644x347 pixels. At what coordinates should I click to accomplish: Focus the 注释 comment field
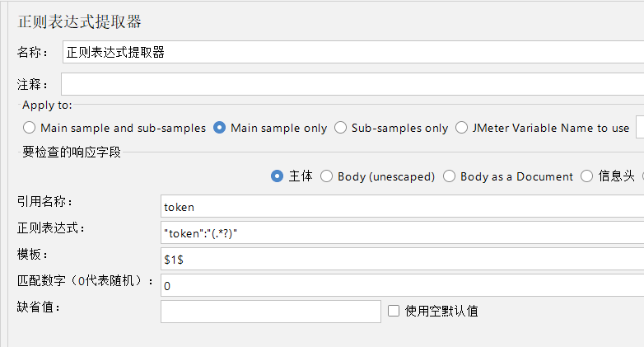pyautogui.click(x=352, y=84)
